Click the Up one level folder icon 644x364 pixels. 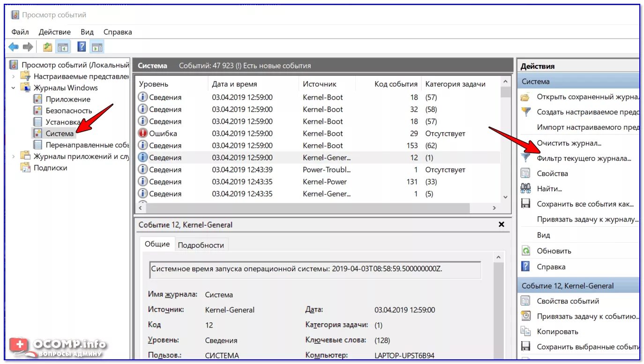(x=47, y=47)
